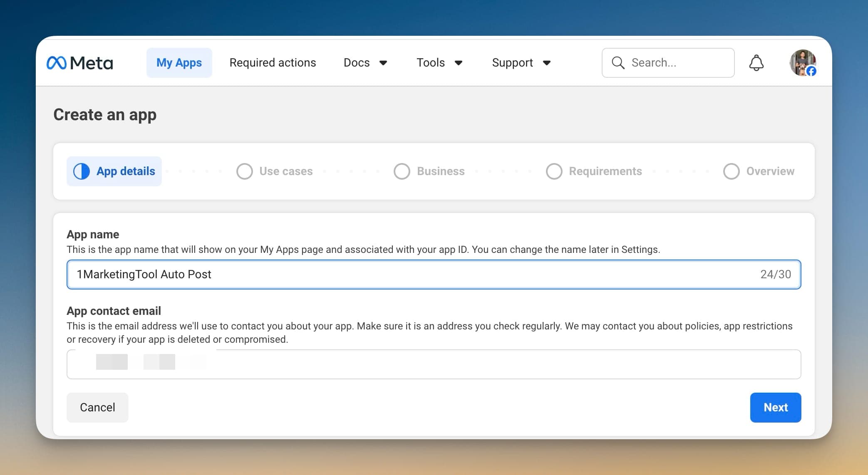Click the Meta logo
This screenshot has height=475, width=868.
click(x=80, y=63)
